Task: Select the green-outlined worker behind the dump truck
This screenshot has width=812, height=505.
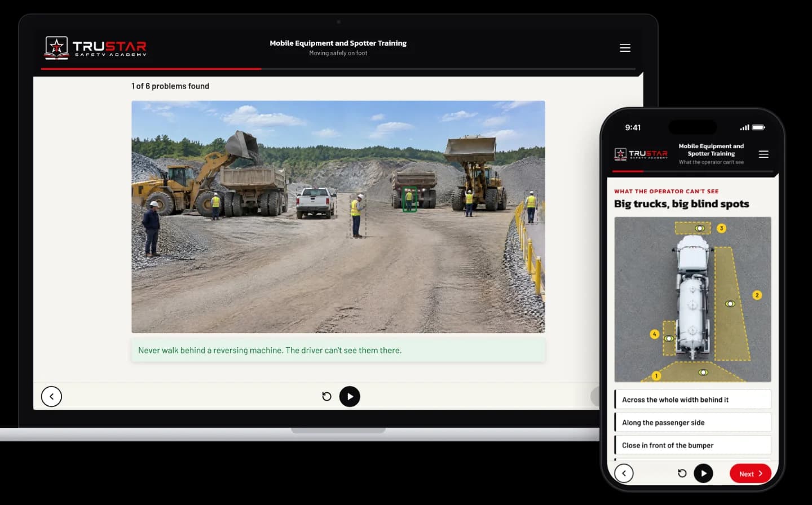Action: 409,200
